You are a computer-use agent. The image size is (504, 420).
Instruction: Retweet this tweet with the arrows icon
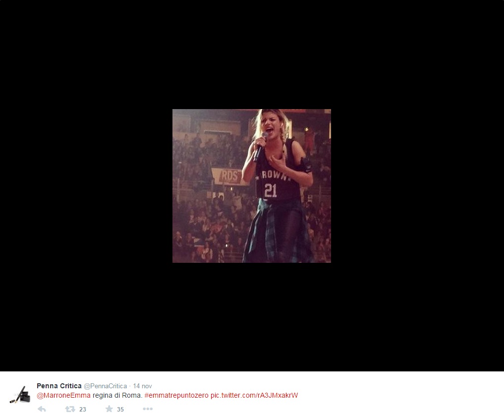pos(70,409)
